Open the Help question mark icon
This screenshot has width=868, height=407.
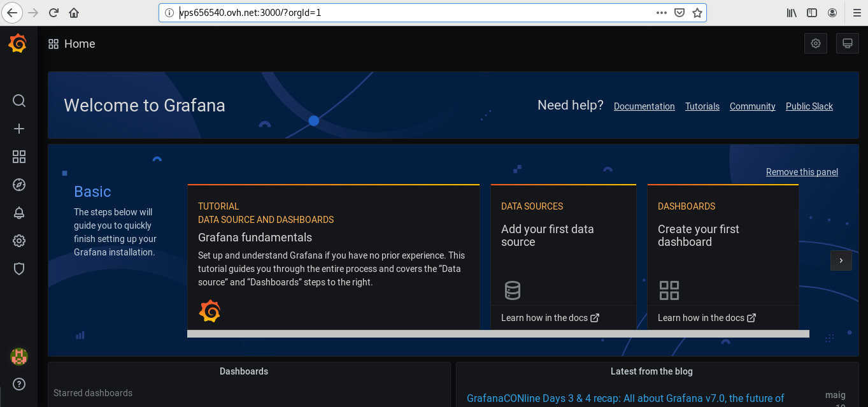[19, 383]
